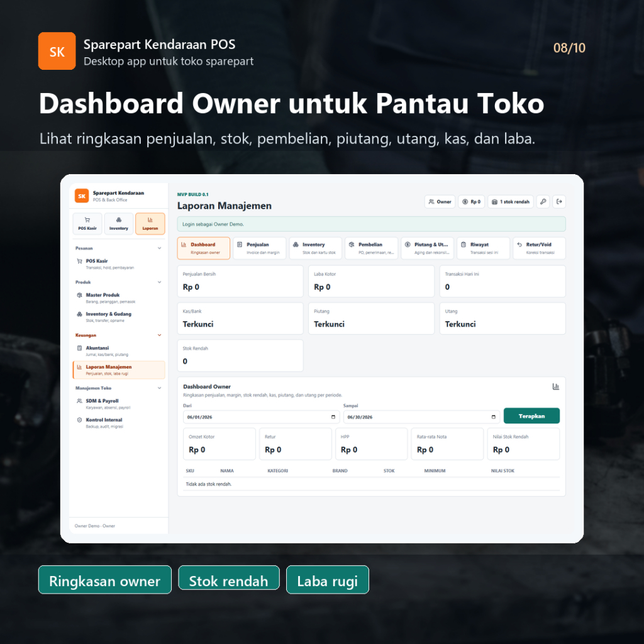This screenshot has width=644, height=644.
Task: Switch to the Retur/Void tab
Action: coord(539,248)
